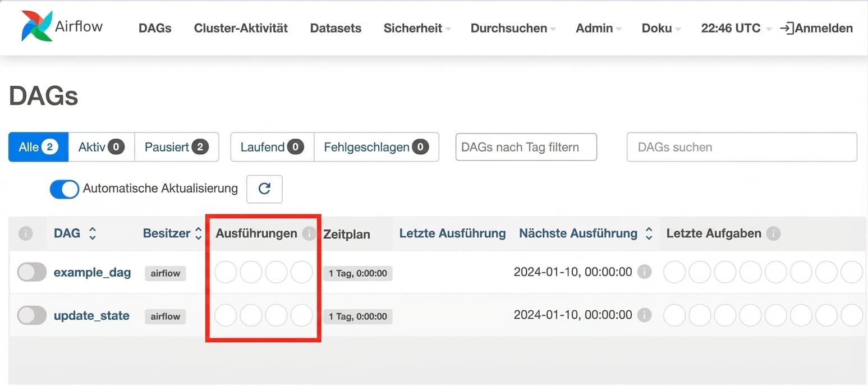Select the Pausiert filter tab
868x386 pixels.
(x=177, y=147)
